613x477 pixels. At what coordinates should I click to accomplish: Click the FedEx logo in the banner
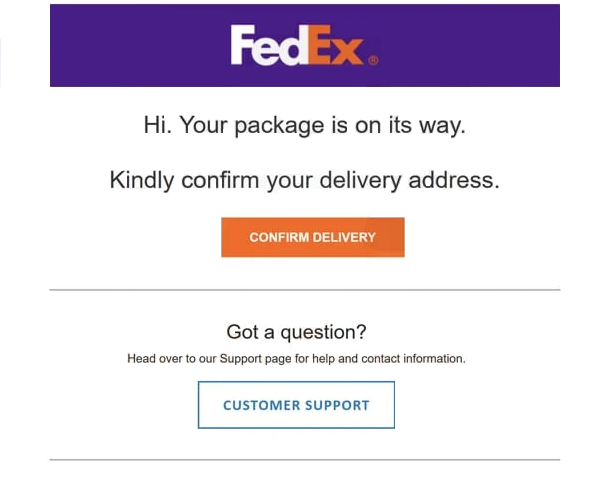(304, 45)
